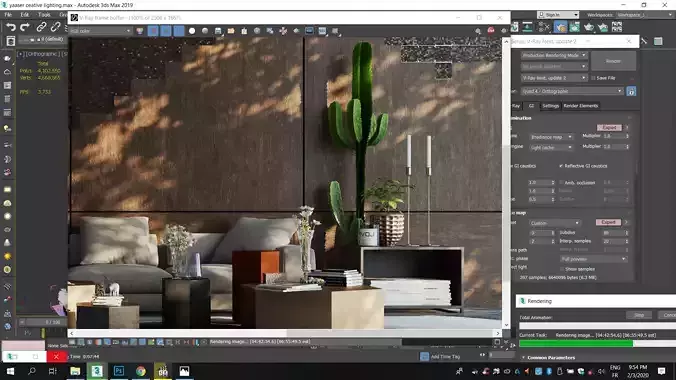Save rendered image with floppy disk icon
This screenshot has height=380, width=676.
click(x=218, y=31)
